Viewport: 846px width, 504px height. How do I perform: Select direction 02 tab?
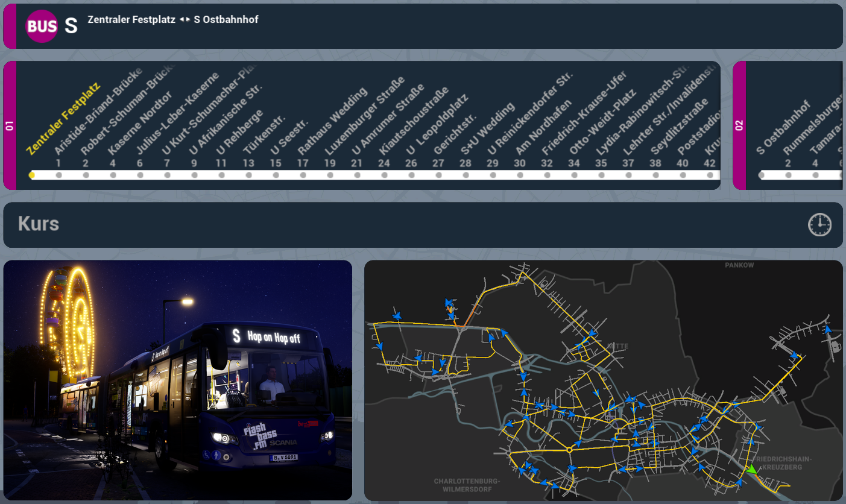point(739,125)
